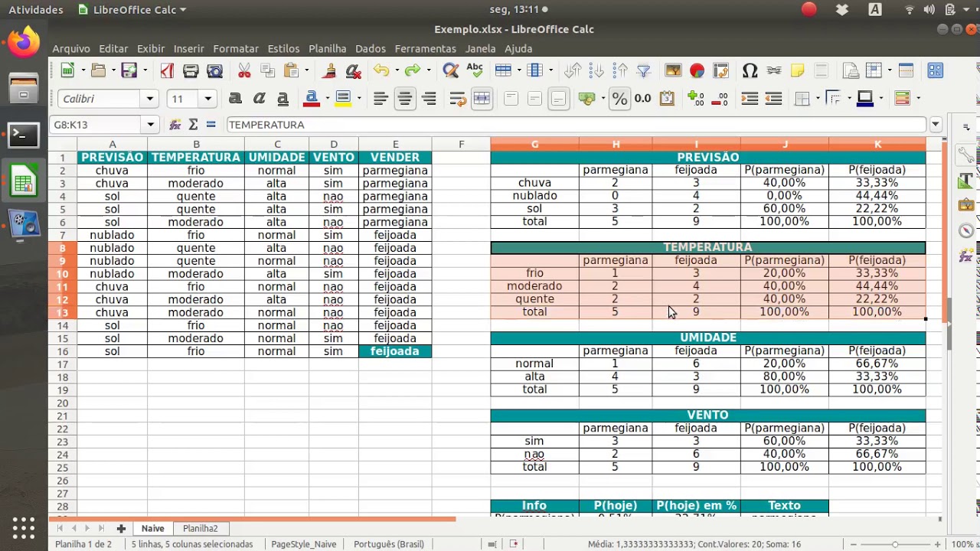Viewport: 980px width, 551px height.
Task: Open Find & Replace icon
Action: [x=451, y=70]
